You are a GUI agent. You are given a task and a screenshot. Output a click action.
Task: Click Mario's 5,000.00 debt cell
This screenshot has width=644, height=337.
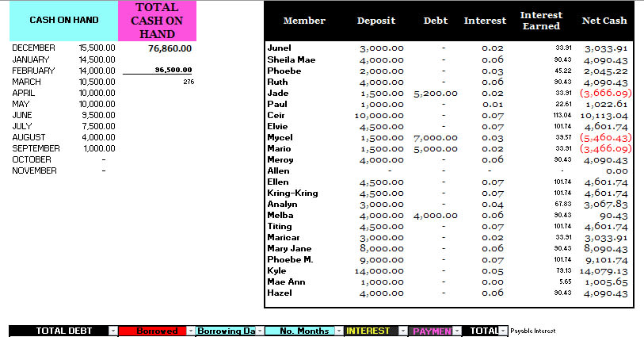point(436,149)
